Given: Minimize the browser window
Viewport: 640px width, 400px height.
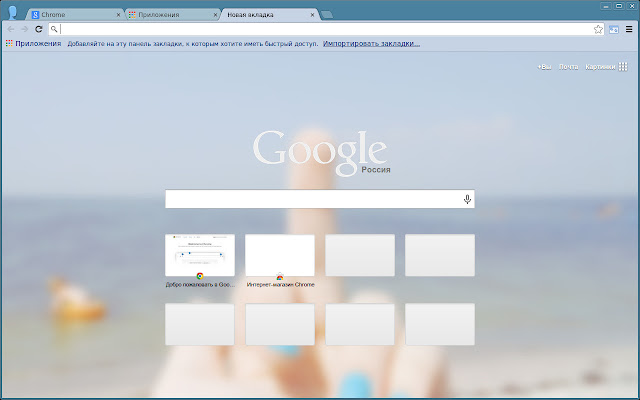Looking at the screenshot, I should (606, 6).
